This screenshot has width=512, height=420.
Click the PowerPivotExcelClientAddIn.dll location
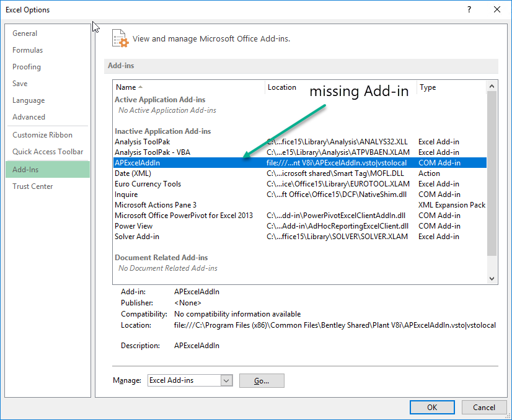(336, 216)
